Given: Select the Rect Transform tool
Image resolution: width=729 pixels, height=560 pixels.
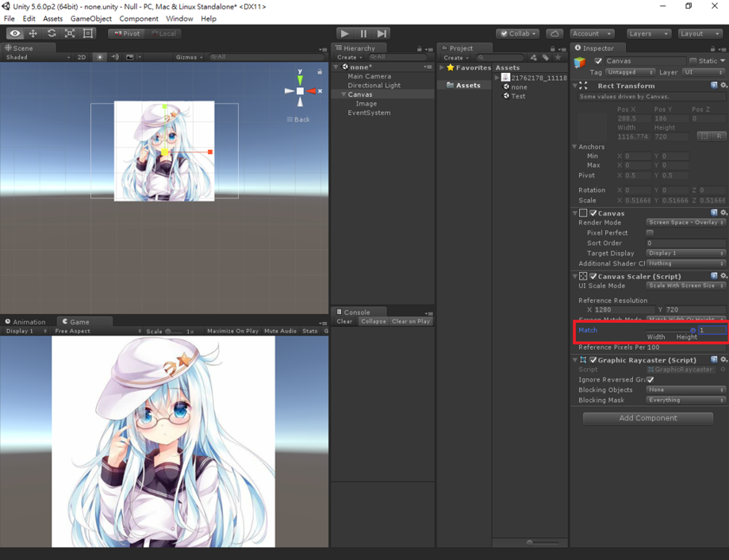Looking at the screenshot, I should tap(87, 33).
